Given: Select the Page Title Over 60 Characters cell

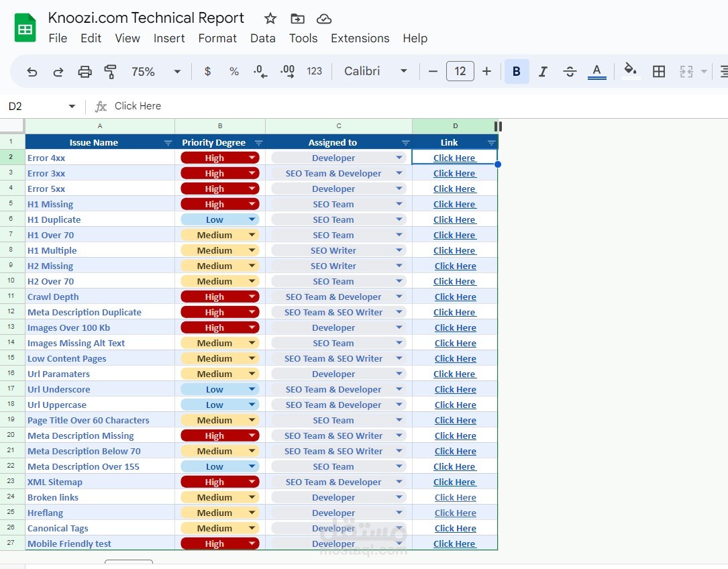Looking at the screenshot, I should coord(100,420).
